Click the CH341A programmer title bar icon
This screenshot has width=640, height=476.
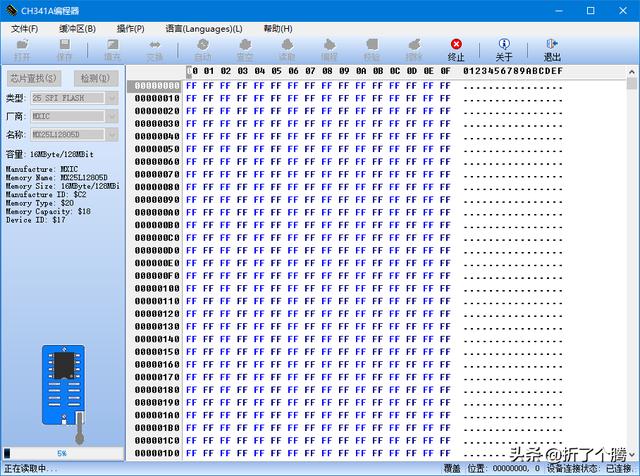click(11, 11)
